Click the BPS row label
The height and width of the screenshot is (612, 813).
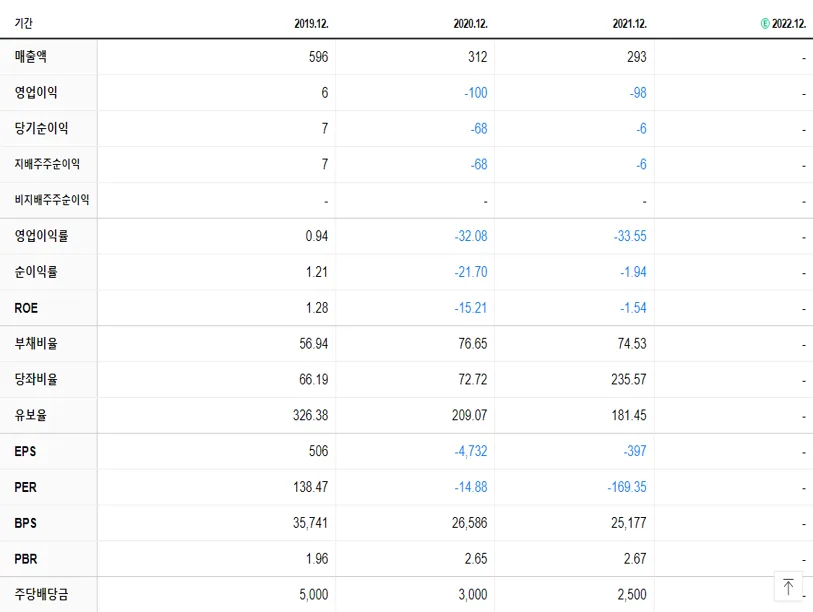tap(25, 523)
